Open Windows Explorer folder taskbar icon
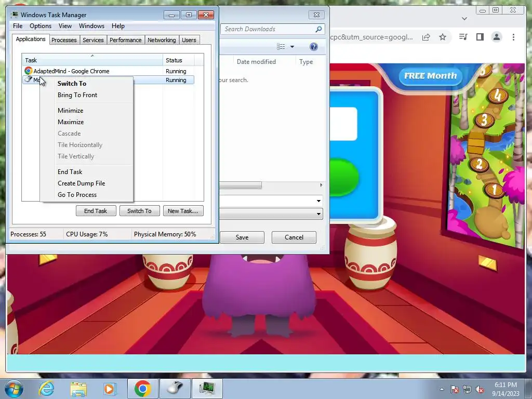The image size is (532, 399). (x=78, y=389)
